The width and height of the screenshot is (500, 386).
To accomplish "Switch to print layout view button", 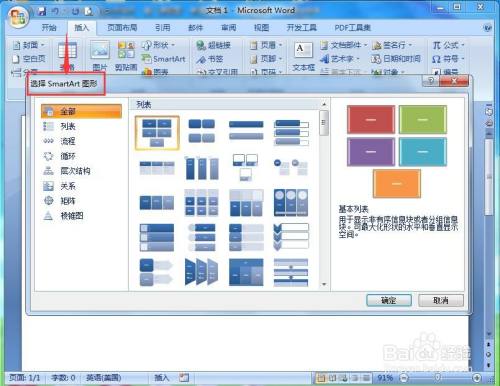I will click(321, 378).
